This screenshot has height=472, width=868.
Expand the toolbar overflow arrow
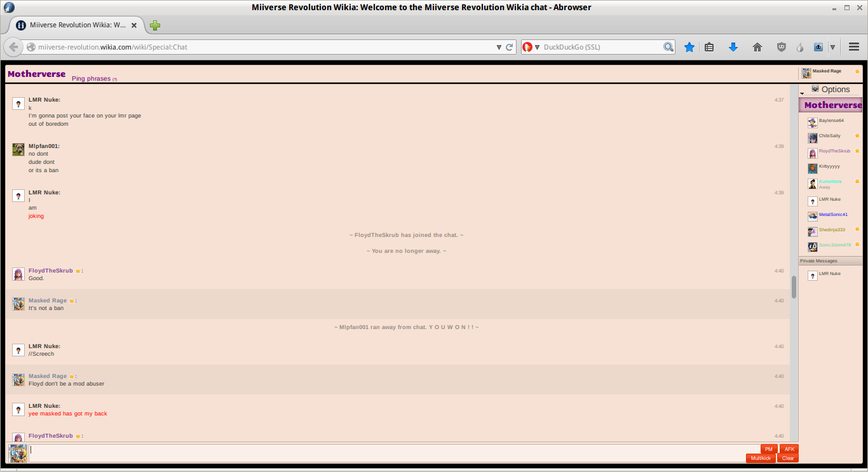click(x=832, y=47)
